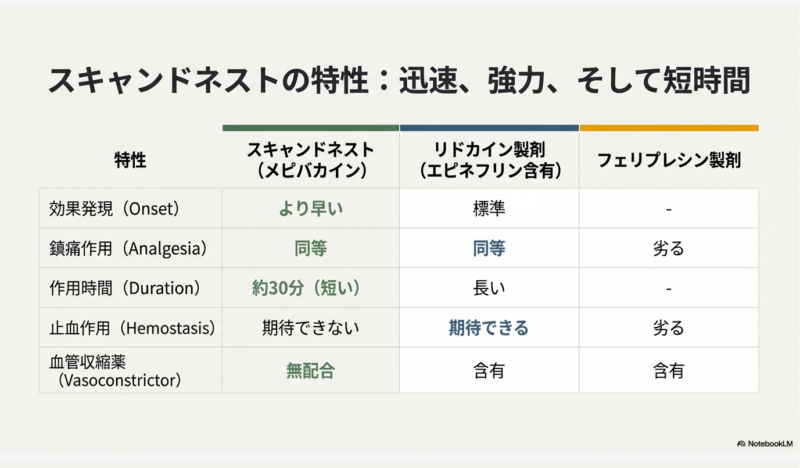Viewport: 800px width, 468px height.
Task: Click the フェリプレシン製剤 column header
Action: 668,160
